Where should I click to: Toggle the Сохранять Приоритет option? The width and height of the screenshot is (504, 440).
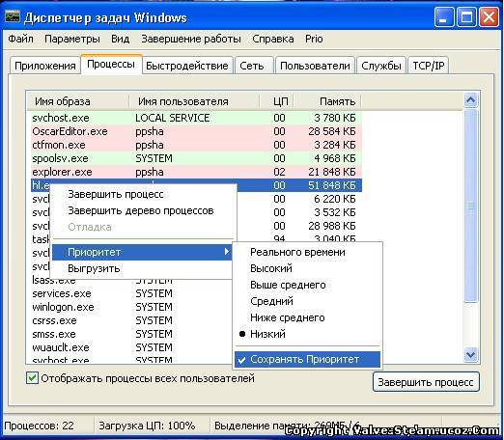click(308, 359)
